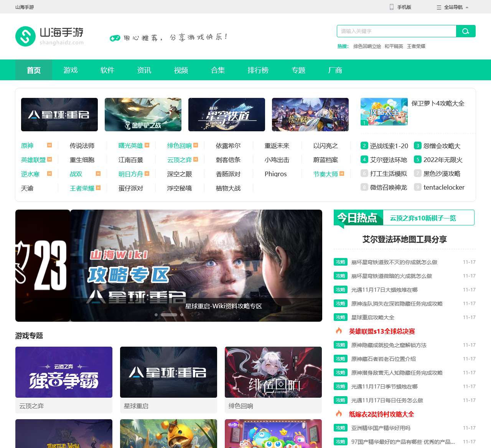
Task: Open article 原神藏石者岩老石位置介绍
Action: click(x=384, y=359)
